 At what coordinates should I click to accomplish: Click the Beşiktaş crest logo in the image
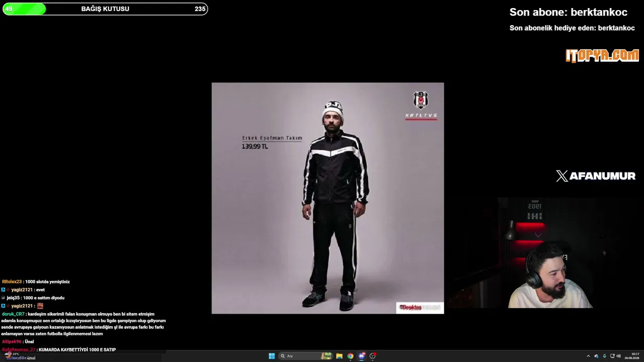(x=421, y=100)
